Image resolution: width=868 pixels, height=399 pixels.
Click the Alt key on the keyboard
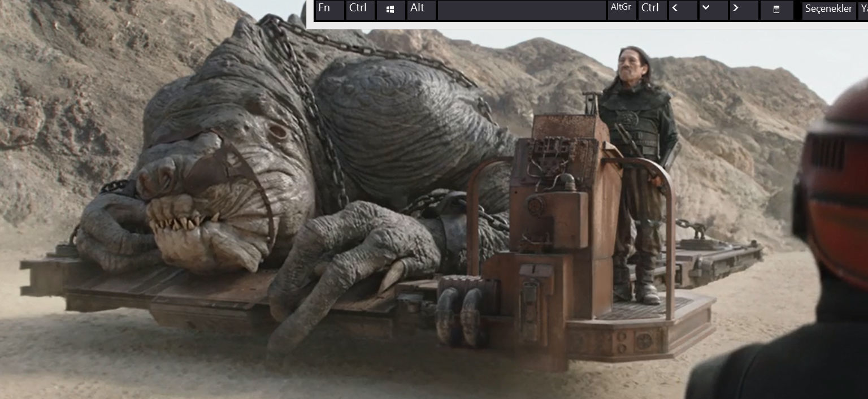(x=421, y=10)
